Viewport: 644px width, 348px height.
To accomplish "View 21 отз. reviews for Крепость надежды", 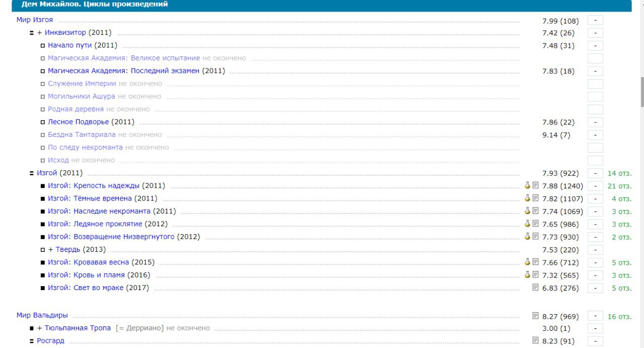I will (x=619, y=186).
